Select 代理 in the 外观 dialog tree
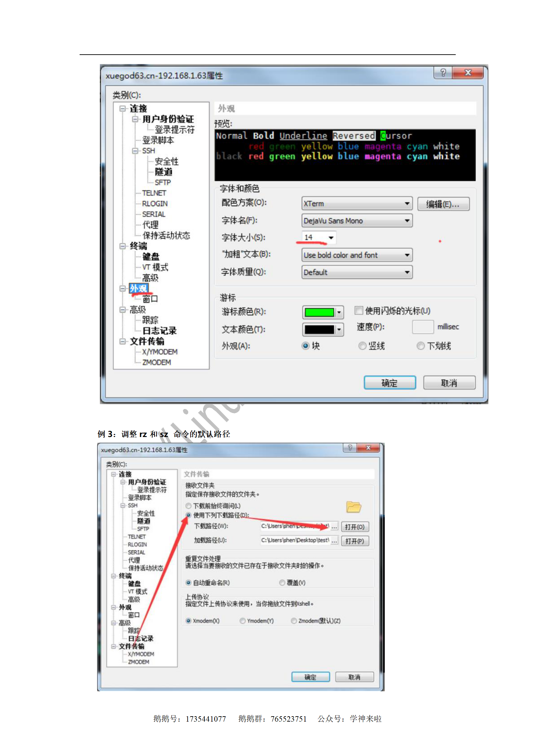 tap(150, 225)
